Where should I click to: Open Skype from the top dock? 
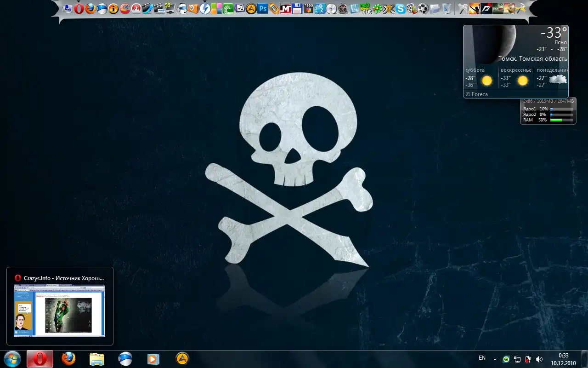[x=401, y=8]
